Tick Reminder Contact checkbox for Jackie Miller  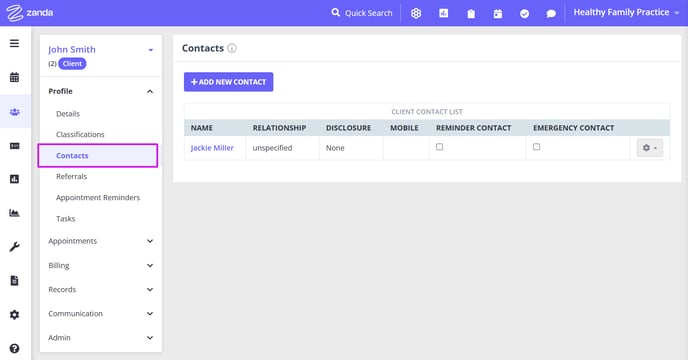coord(439,147)
